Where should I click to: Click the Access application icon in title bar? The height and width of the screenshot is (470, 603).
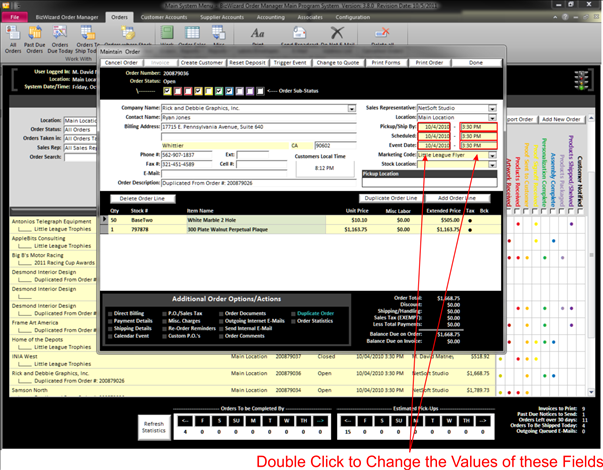(x=6, y=5)
